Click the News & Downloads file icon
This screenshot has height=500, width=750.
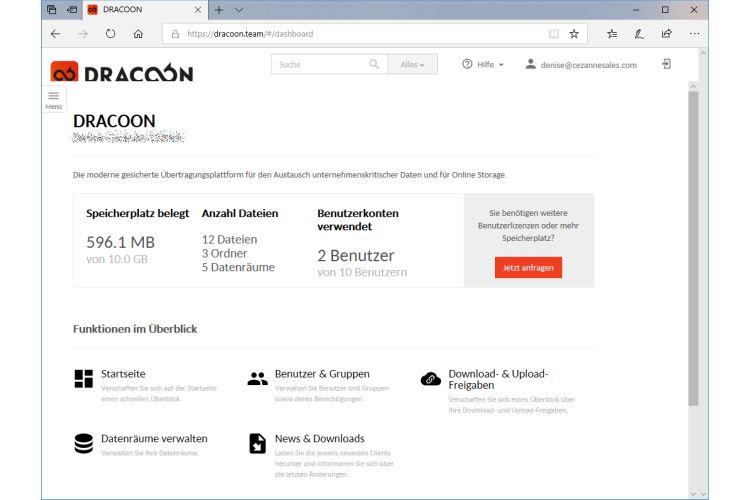pos(257,443)
